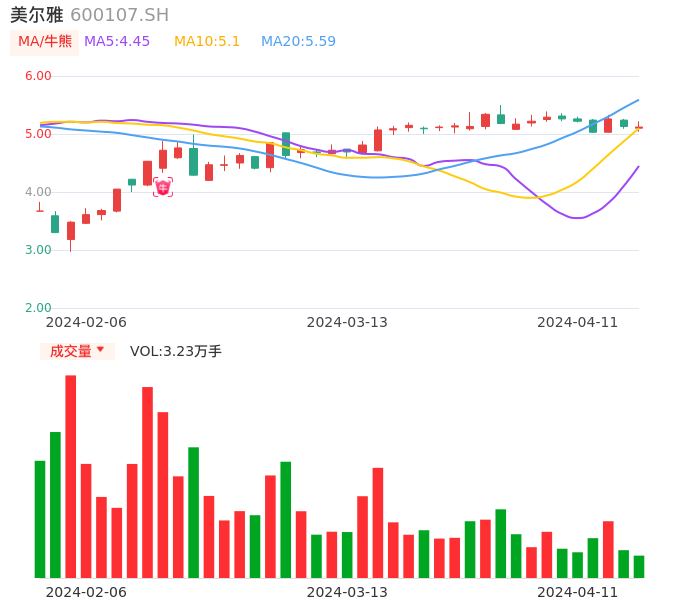Click the 2024-02-06 label under the price chart
686x606 pixels.
tap(86, 322)
